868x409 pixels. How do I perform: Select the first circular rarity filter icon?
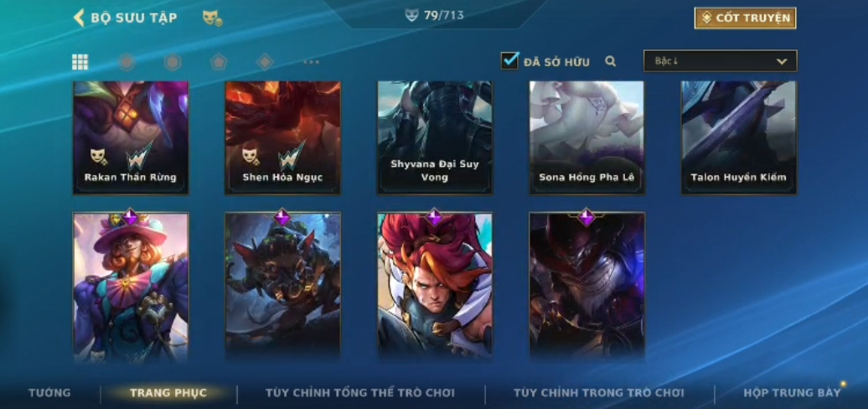(127, 62)
